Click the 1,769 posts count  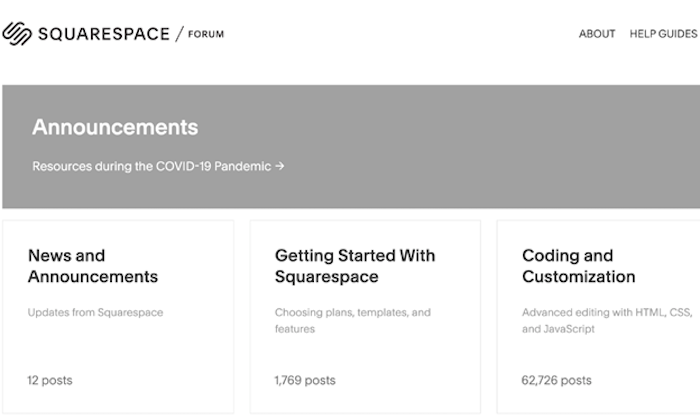point(305,380)
